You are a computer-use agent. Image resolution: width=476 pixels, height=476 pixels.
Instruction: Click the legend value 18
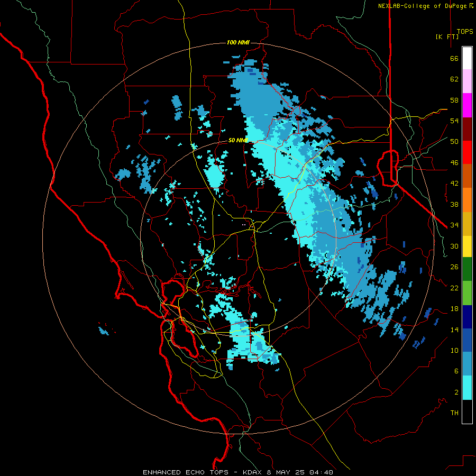(x=454, y=309)
